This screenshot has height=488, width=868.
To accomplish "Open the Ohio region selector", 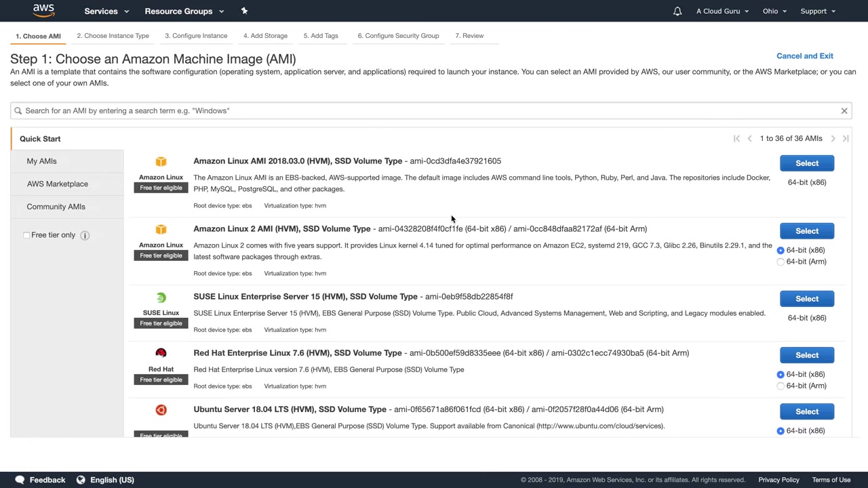I will pyautogui.click(x=774, y=11).
